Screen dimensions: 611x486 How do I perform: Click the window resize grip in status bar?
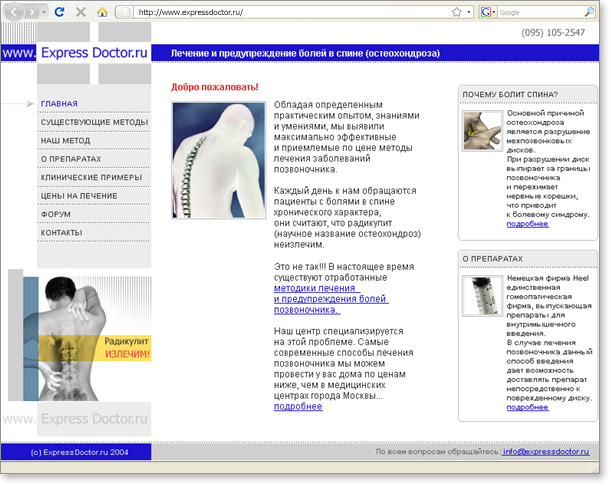596,468
